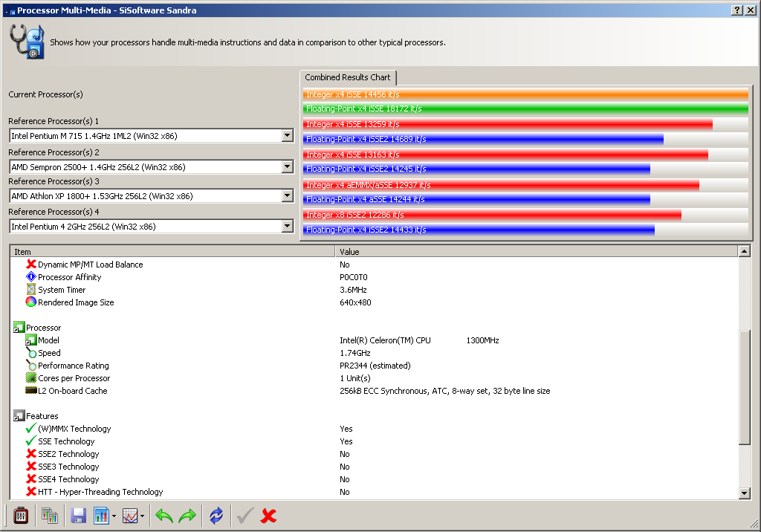Screen dimensions: 761x532
Task: Click the magnifier icon beside Speed
Action: 31,352
